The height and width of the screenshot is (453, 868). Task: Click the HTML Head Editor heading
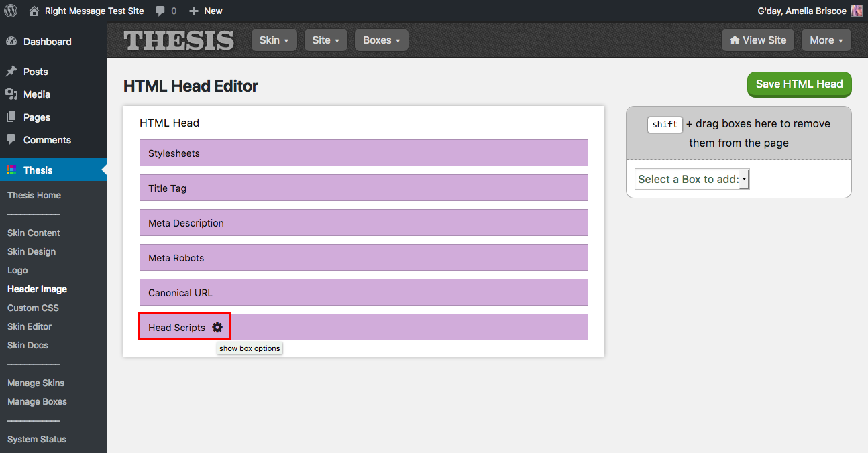click(x=191, y=86)
